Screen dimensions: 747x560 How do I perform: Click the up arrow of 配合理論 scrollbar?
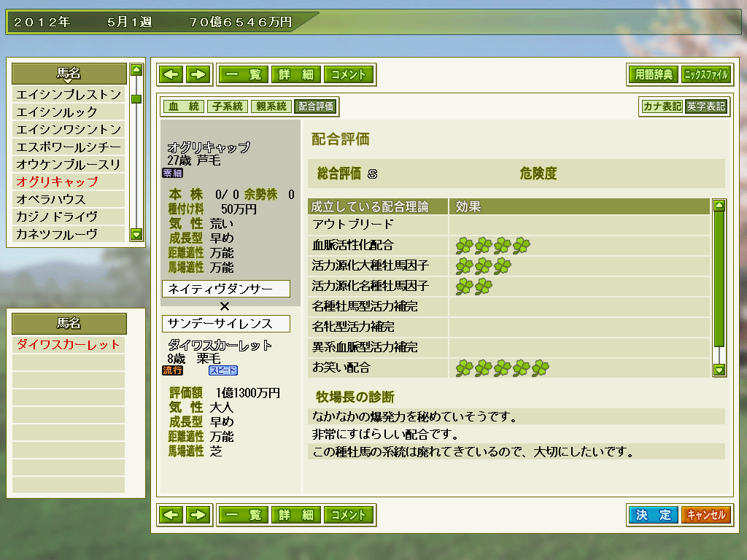pos(719,206)
